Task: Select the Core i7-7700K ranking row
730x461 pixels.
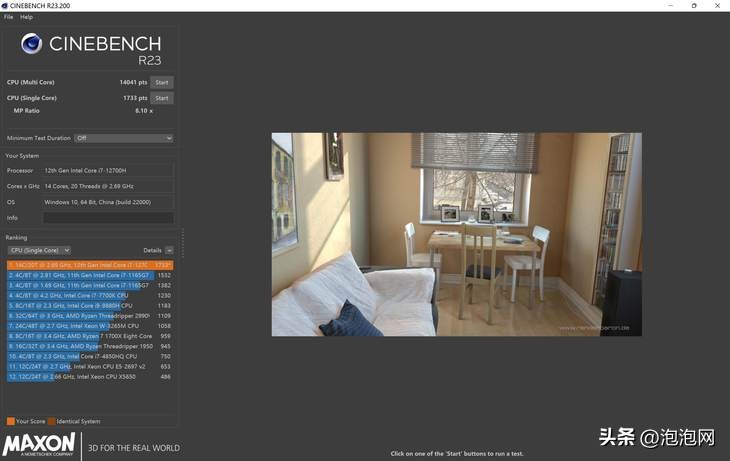Action: pos(90,296)
